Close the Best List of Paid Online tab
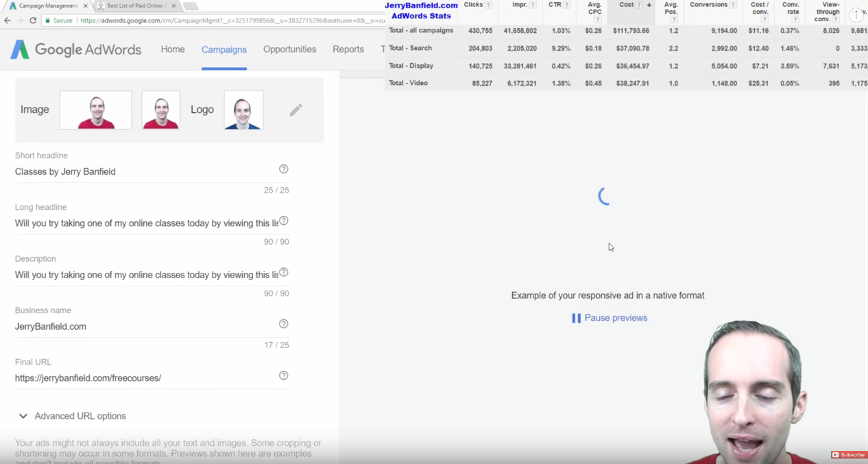Image resolution: width=868 pixels, height=464 pixels. pos(173,5)
